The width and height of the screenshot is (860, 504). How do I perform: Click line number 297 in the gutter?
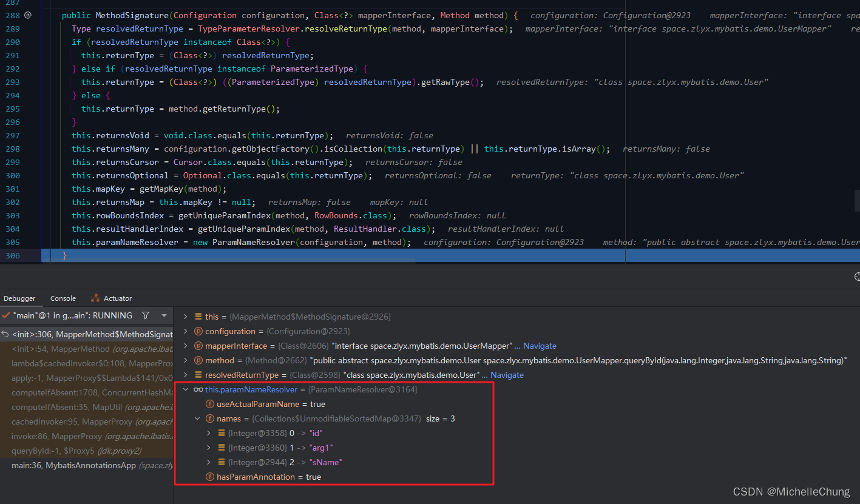pyautogui.click(x=12, y=135)
